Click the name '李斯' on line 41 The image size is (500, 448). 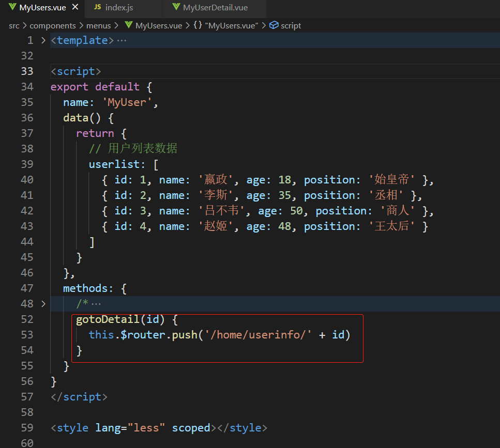coord(216,195)
